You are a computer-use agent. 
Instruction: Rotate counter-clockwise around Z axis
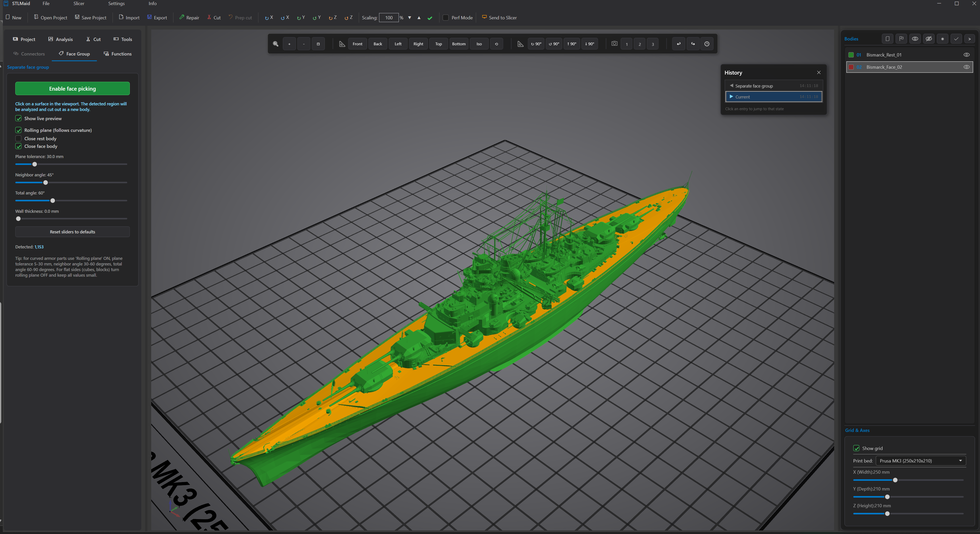[348, 18]
